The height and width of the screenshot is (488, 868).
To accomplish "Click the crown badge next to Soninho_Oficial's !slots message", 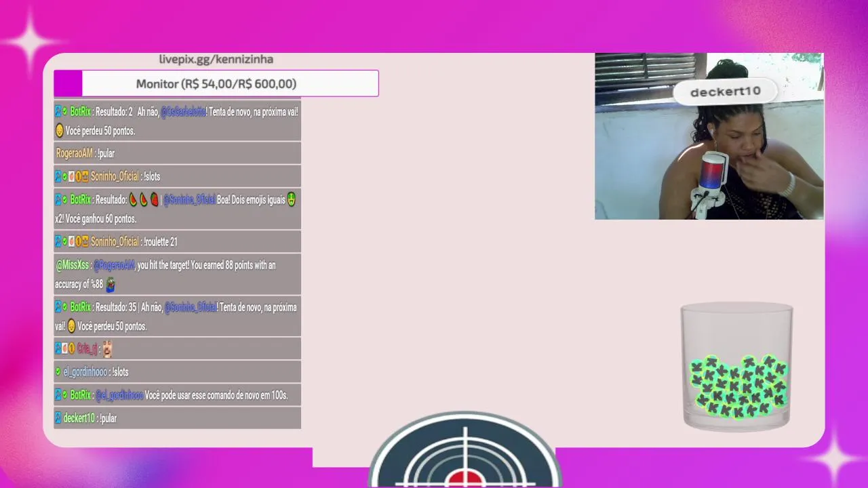I will (85, 176).
